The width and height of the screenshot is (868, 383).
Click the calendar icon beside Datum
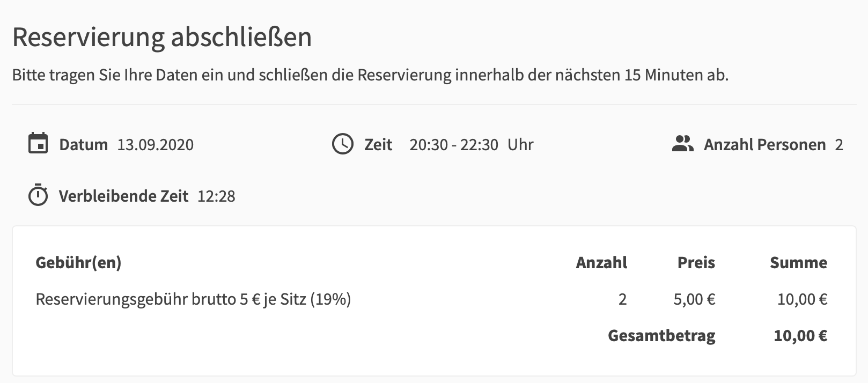[38, 144]
